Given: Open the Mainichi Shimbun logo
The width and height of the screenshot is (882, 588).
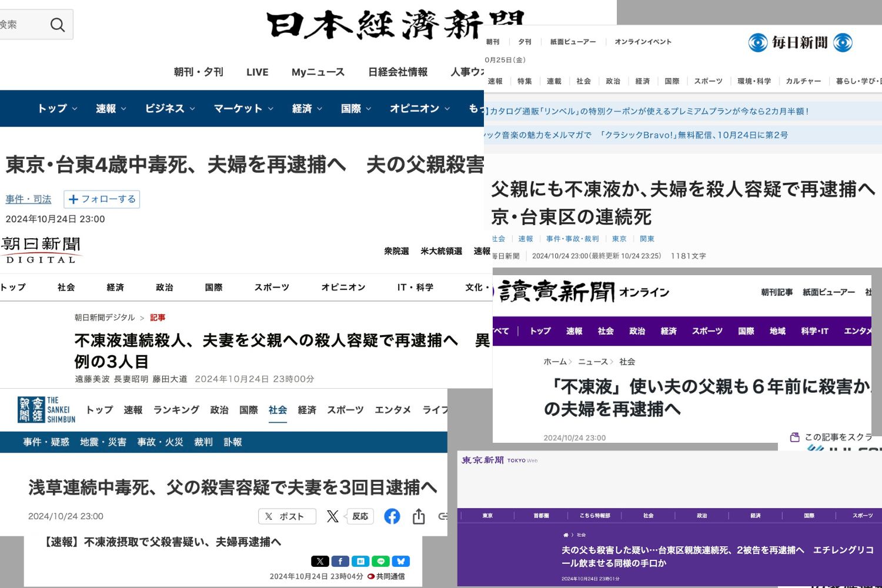Looking at the screenshot, I should pos(800,42).
